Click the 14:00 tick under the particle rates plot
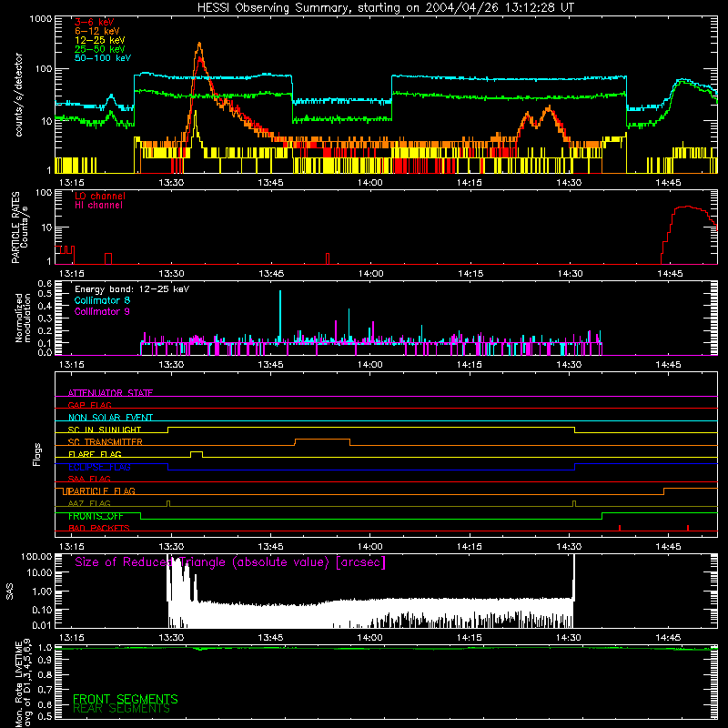Viewport: 728px width, 728px height. pos(370,274)
